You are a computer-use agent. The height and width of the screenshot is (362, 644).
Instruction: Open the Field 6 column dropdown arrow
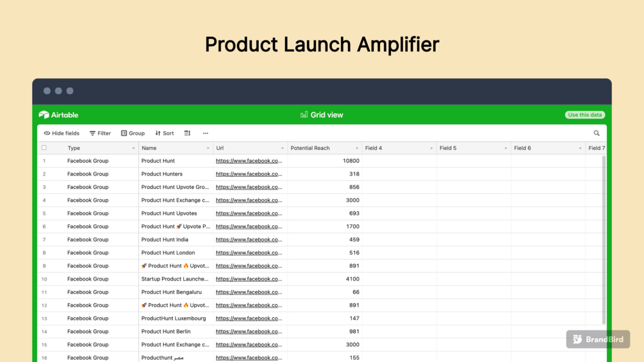580,148
